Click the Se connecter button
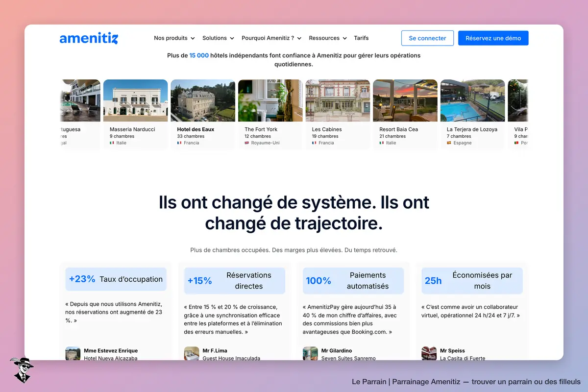Image resolution: width=588 pixels, height=392 pixels. 427,38
